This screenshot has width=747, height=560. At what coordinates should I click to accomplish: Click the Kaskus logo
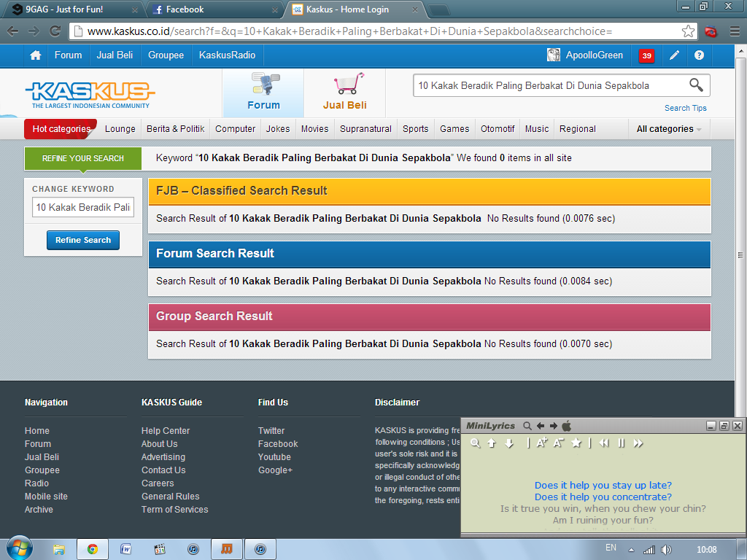pos(90,94)
